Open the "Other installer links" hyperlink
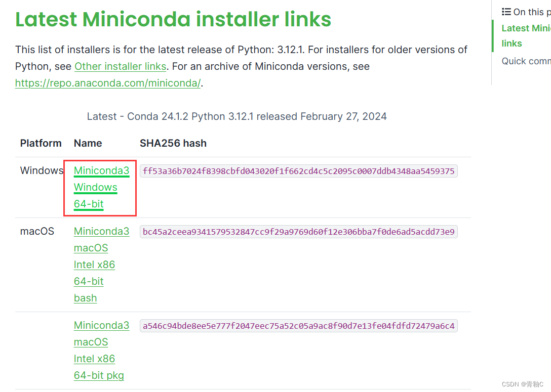Viewport: 551px width, 392px height. pos(120,66)
